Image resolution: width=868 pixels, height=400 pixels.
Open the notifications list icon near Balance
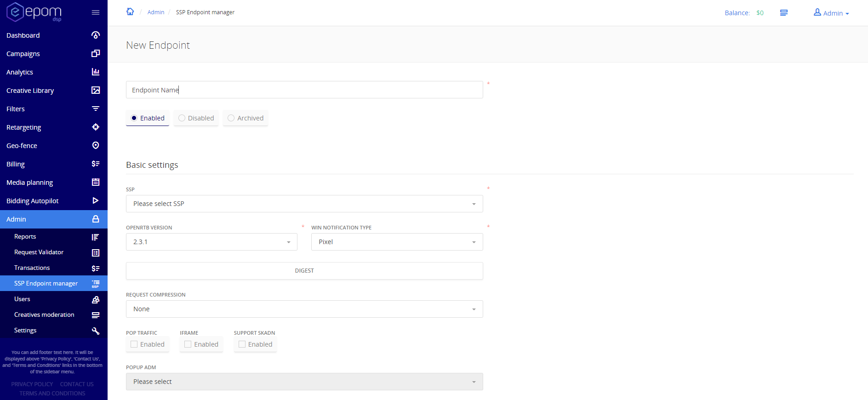[x=784, y=13]
